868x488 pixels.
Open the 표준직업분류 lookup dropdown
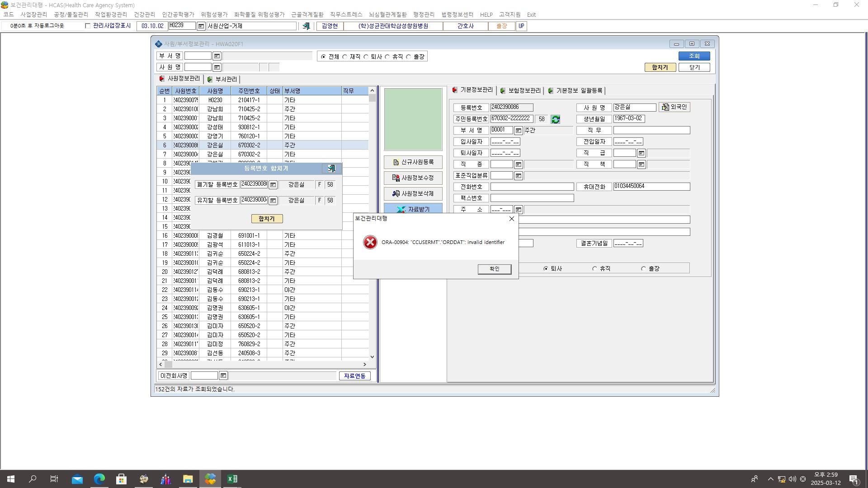coord(519,176)
